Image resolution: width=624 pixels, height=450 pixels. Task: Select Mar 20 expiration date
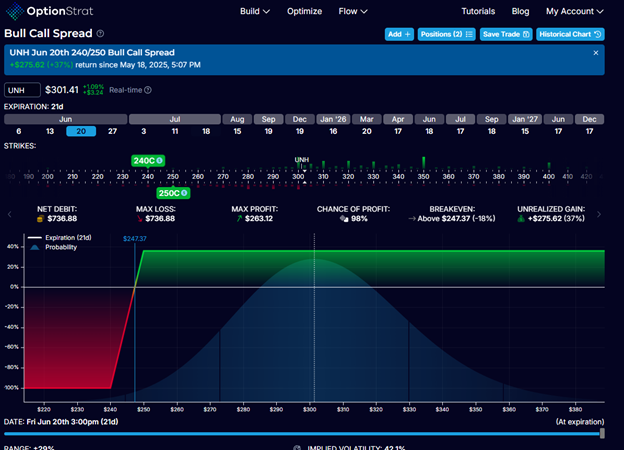367,131
